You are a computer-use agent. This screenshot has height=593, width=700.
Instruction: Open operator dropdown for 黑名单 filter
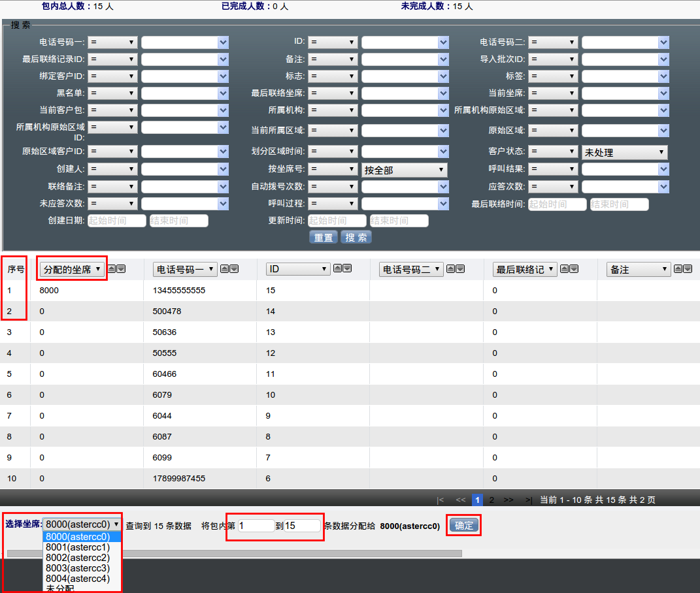(x=112, y=93)
